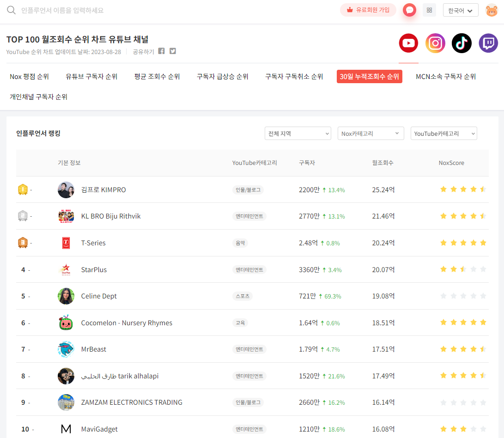Open MaviGadget M logo
This screenshot has width=504, height=438.
click(x=66, y=429)
